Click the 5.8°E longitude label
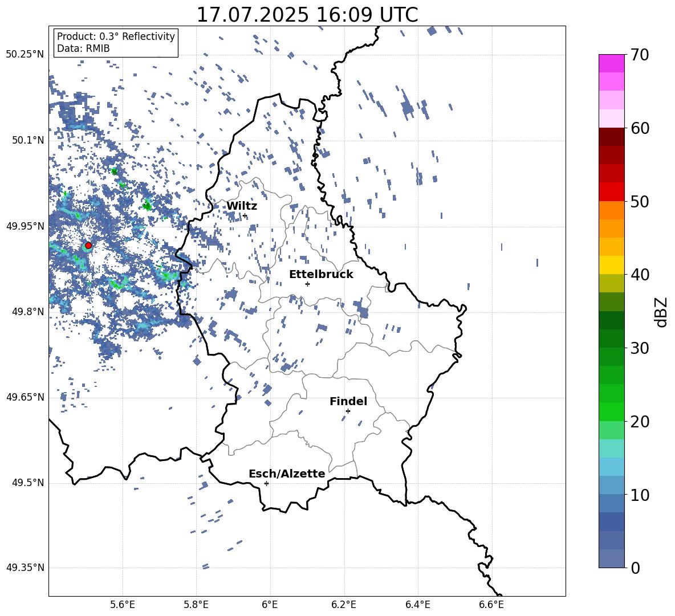This screenshot has width=675, height=616. [x=196, y=605]
